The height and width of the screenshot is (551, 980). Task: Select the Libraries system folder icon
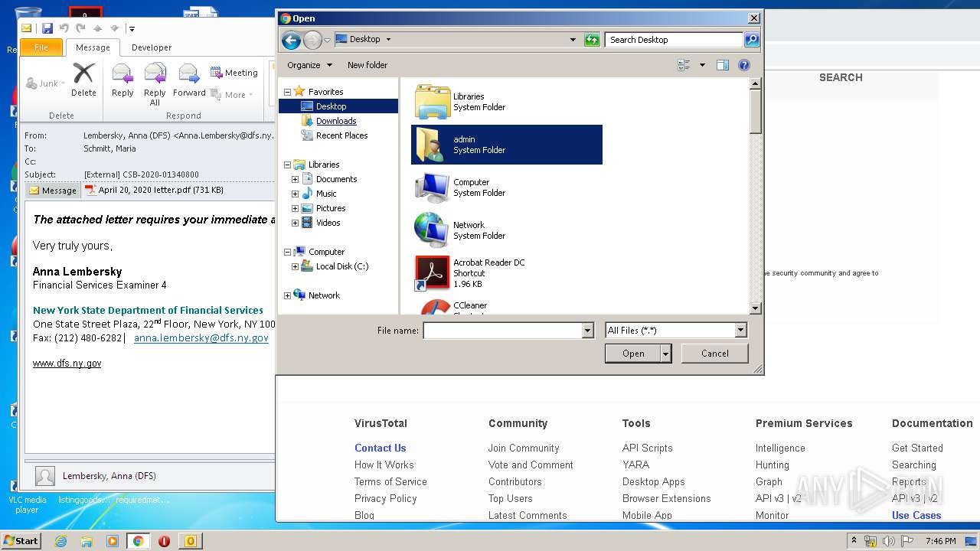click(433, 101)
